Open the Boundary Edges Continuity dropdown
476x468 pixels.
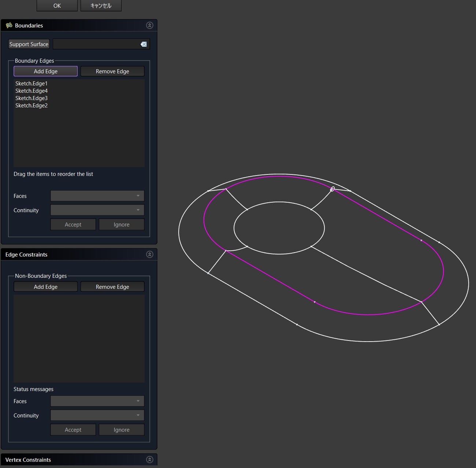[97, 210]
